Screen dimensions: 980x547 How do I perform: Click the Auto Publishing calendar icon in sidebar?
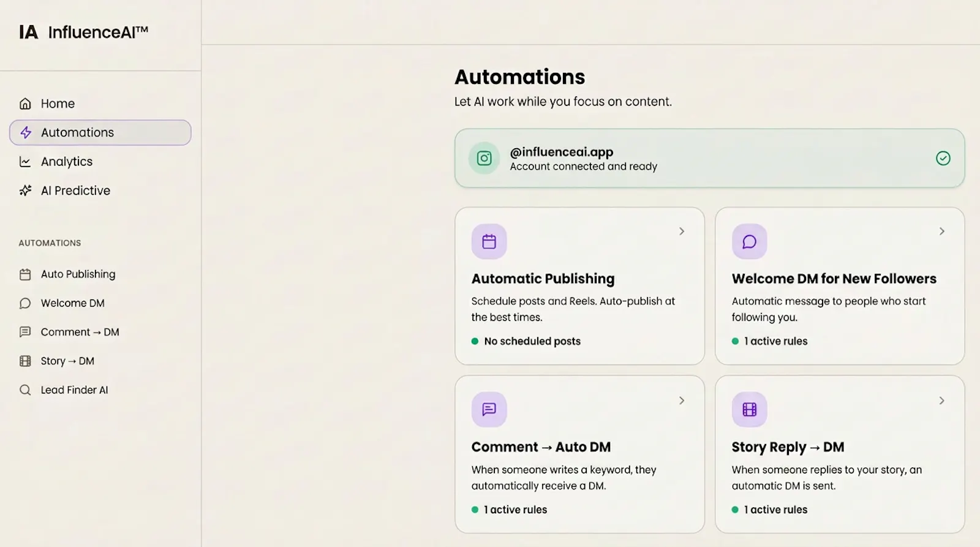pyautogui.click(x=25, y=274)
